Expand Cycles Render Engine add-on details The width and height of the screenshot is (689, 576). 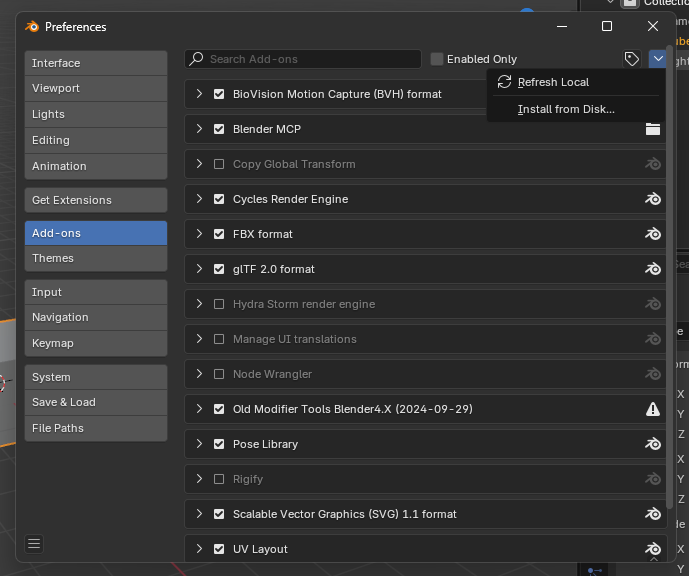point(199,199)
